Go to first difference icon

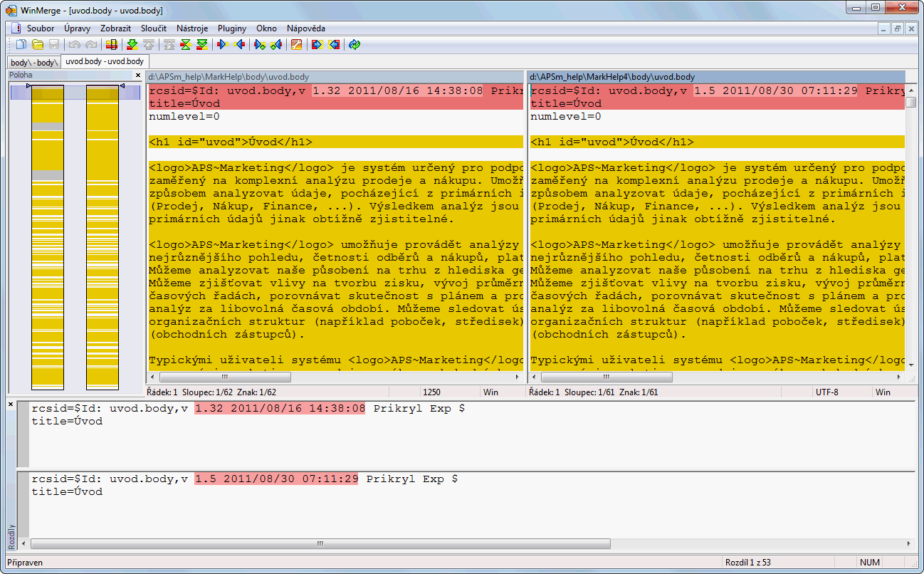pos(169,45)
